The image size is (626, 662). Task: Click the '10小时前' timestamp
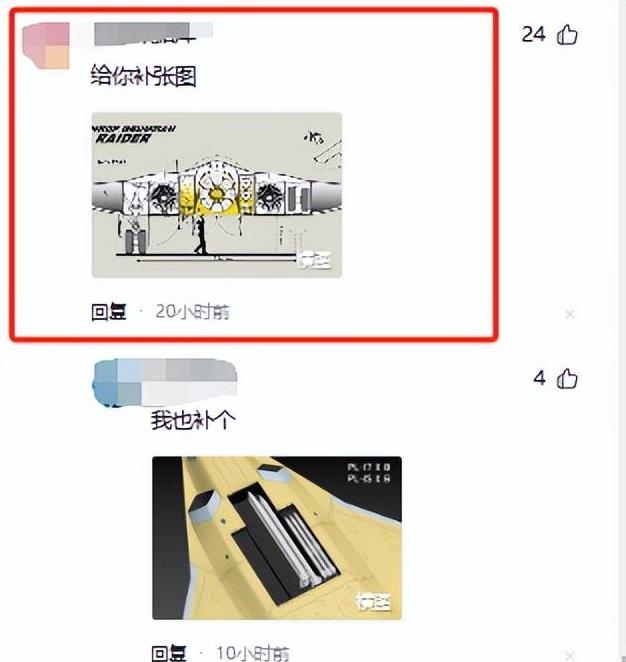(x=253, y=654)
